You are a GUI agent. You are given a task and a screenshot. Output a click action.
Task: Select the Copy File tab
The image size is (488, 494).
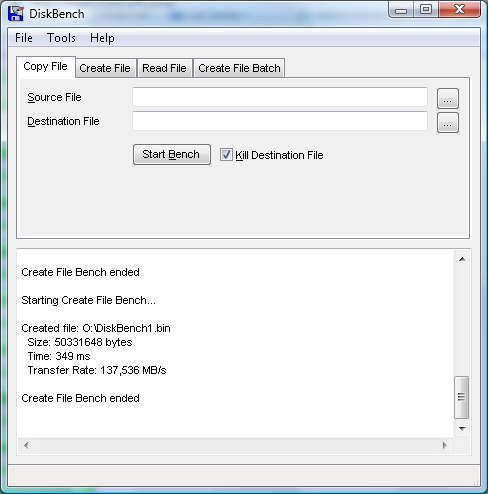[46, 66]
